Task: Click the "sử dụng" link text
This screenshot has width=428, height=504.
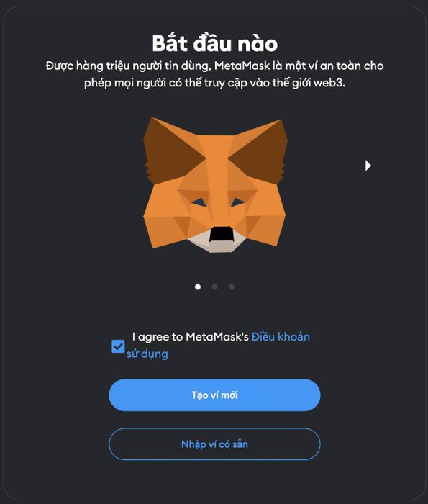Action: point(147,354)
